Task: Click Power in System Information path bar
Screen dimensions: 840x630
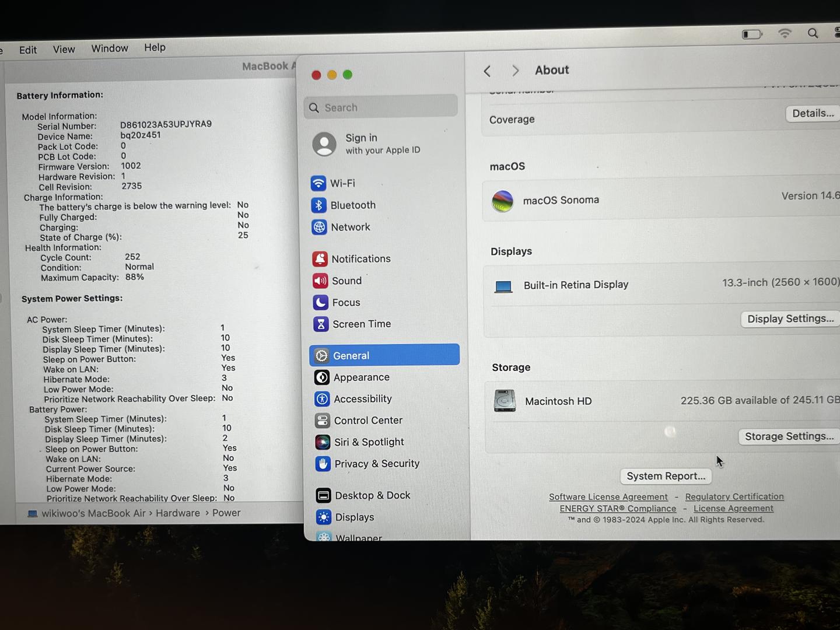Action: (x=226, y=513)
